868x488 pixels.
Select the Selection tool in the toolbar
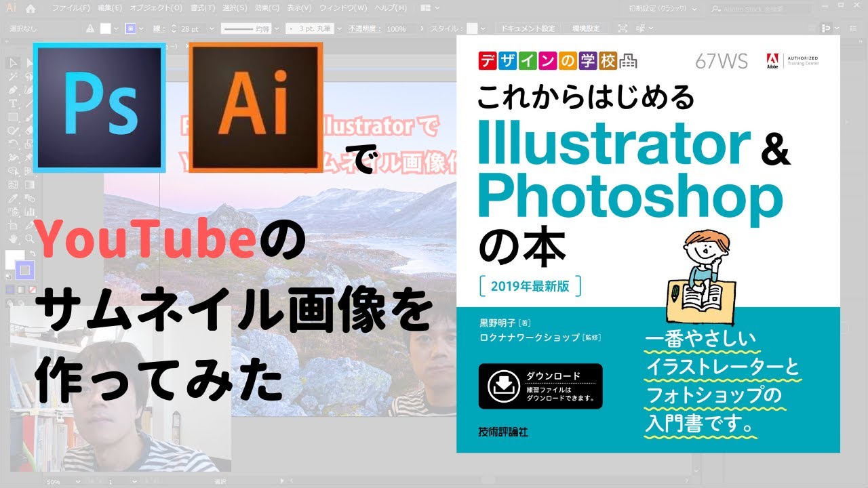12,64
